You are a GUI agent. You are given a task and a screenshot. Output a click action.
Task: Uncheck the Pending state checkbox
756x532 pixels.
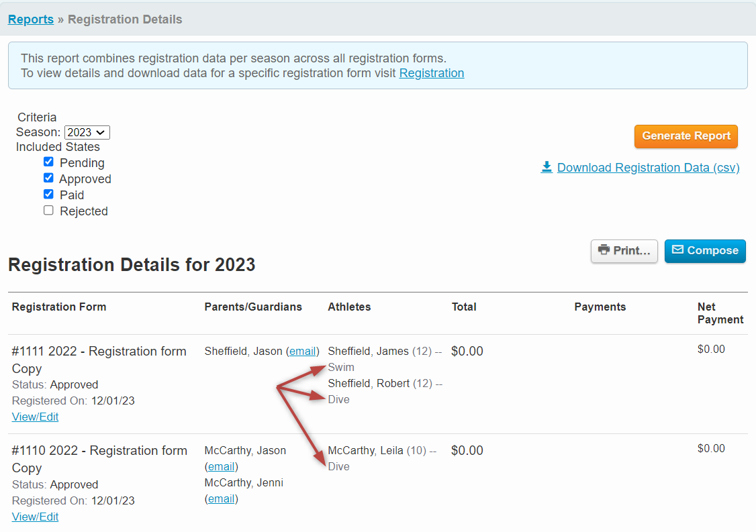(48, 162)
